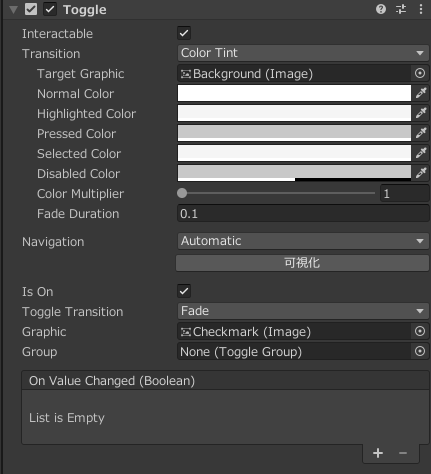Pick Pressed Color with eyedropper
The image size is (431, 474).
(421, 133)
